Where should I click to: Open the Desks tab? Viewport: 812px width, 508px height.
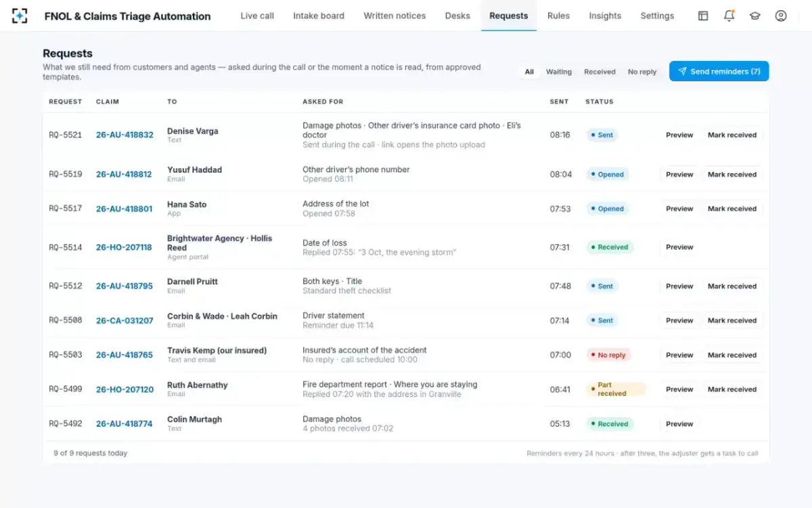tap(457, 16)
